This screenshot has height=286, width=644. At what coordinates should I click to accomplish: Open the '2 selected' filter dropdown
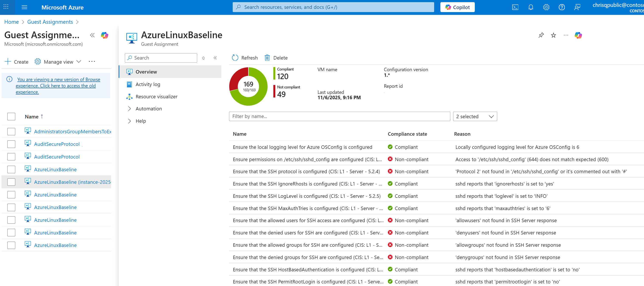475,116
